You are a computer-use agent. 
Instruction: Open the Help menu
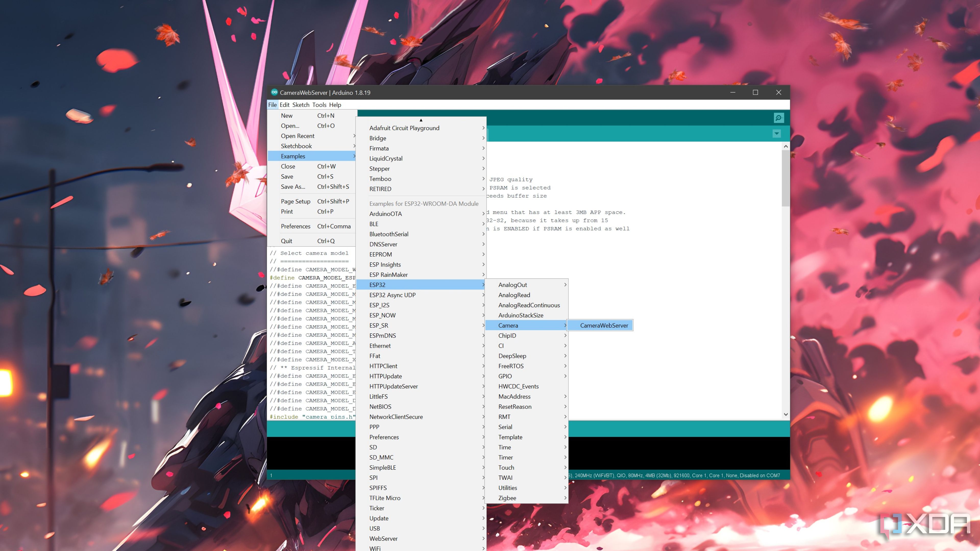pyautogui.click(x=335, y=105)
